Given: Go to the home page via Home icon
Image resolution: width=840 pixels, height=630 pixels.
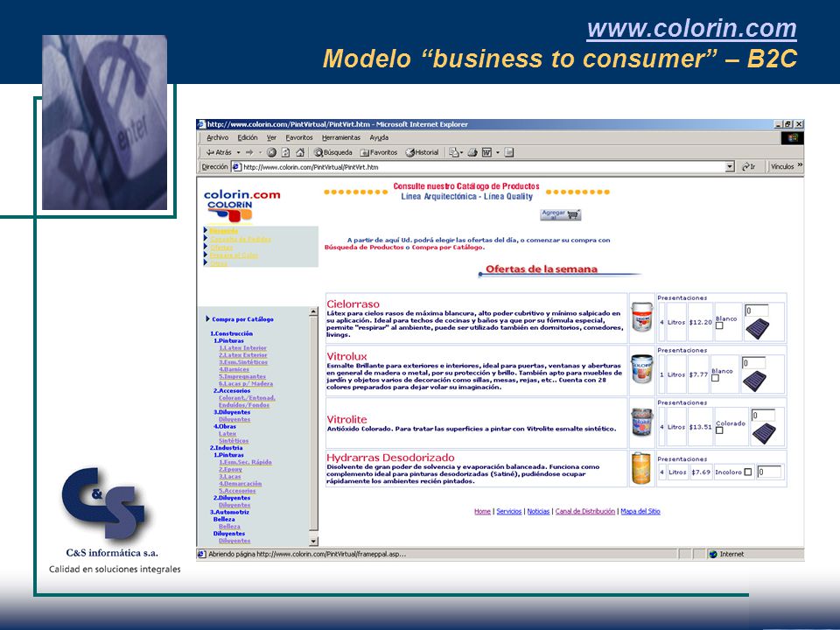Looking at the screenshot, I should click(x=300, y=152).
